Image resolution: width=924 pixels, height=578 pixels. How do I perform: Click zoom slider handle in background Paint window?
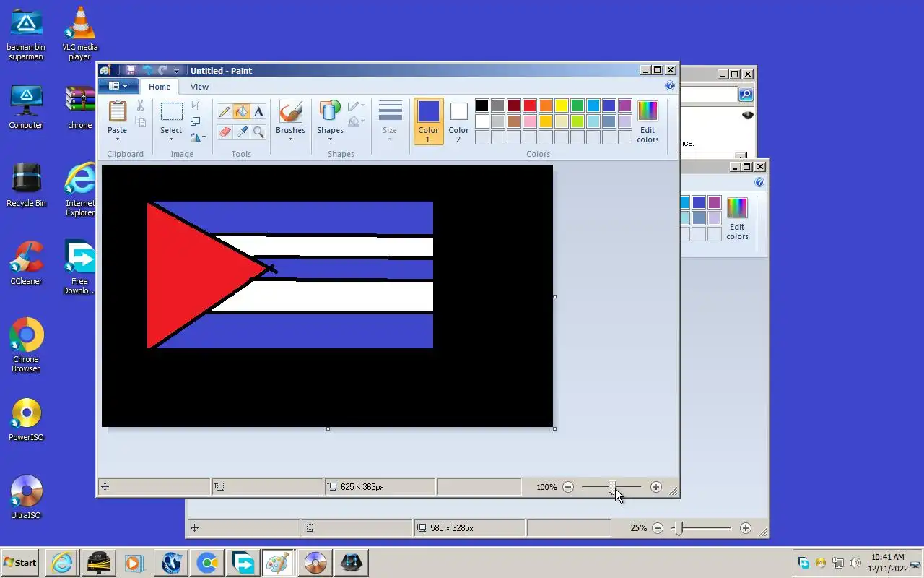[x=678, y=528]
